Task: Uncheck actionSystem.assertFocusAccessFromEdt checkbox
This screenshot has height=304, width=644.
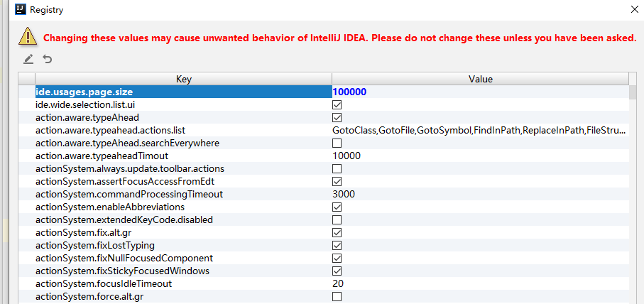Action: [337, 181]
